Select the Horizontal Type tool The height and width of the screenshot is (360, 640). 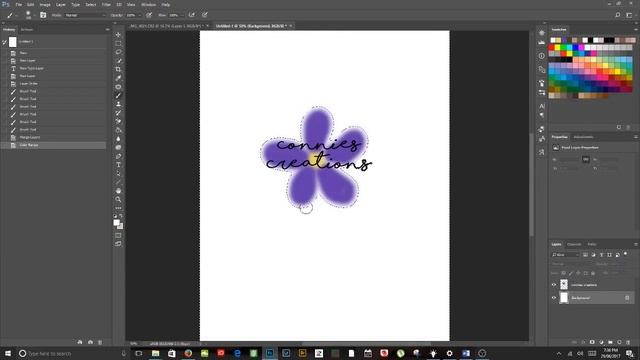[x=118, y=165]
